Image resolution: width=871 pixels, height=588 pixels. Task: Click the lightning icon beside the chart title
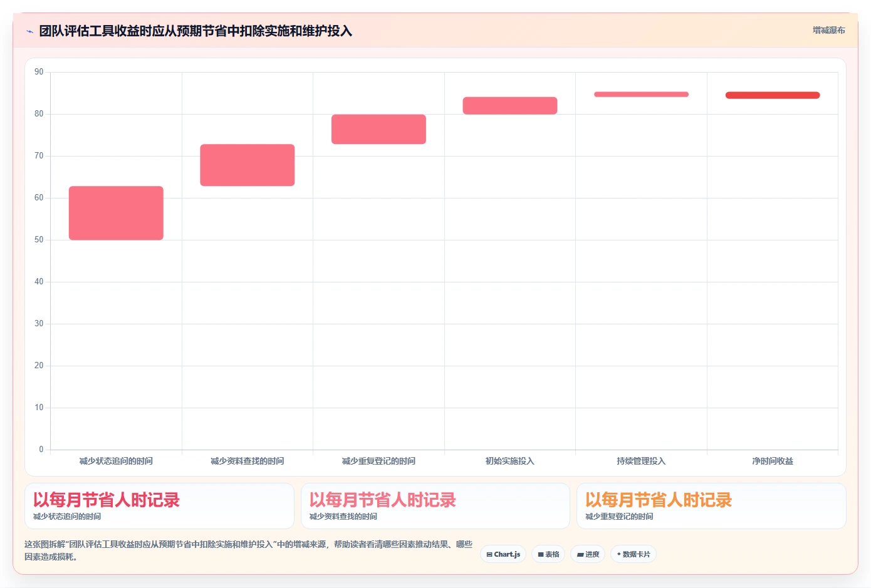[x=29, y=31]
